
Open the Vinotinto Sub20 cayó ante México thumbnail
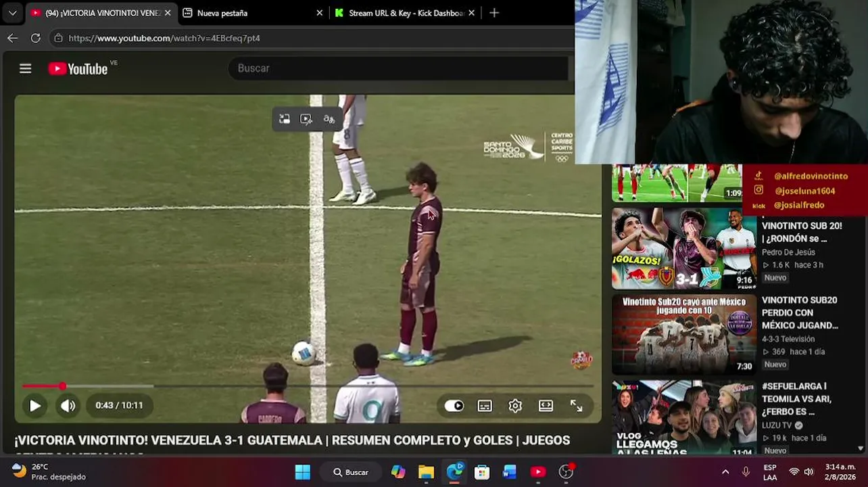[683, 334]
